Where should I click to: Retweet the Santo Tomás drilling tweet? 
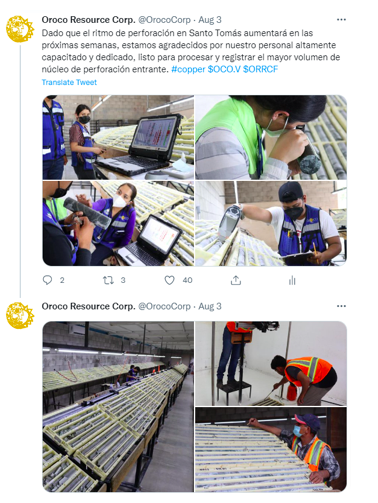(108, 280)
